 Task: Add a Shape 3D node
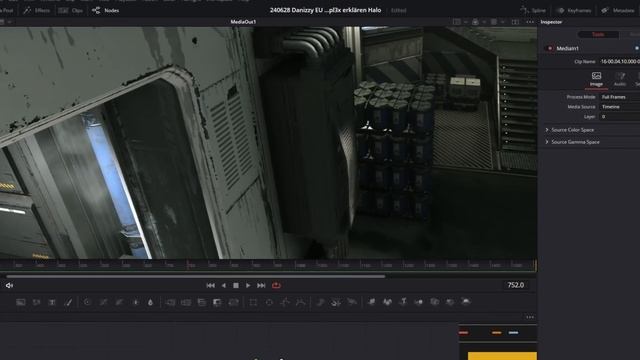tap(387, 302)
